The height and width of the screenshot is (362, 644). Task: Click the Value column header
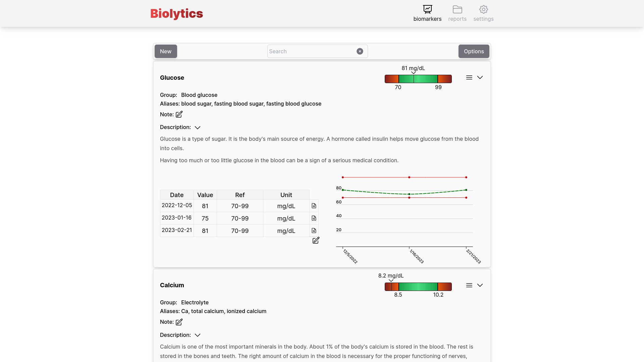click(205, 195)
